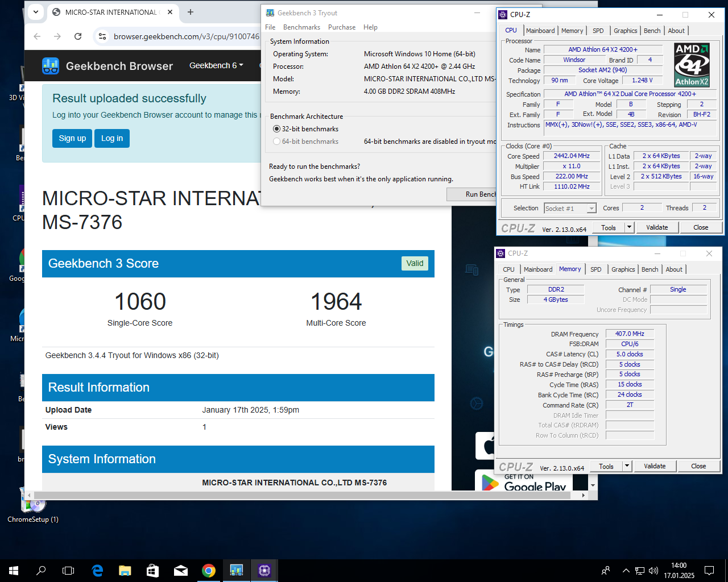Open Chrome tab search dropdown
Image resolution: width=728 pixels, height=582 pixels.
(x=36, y=12)
